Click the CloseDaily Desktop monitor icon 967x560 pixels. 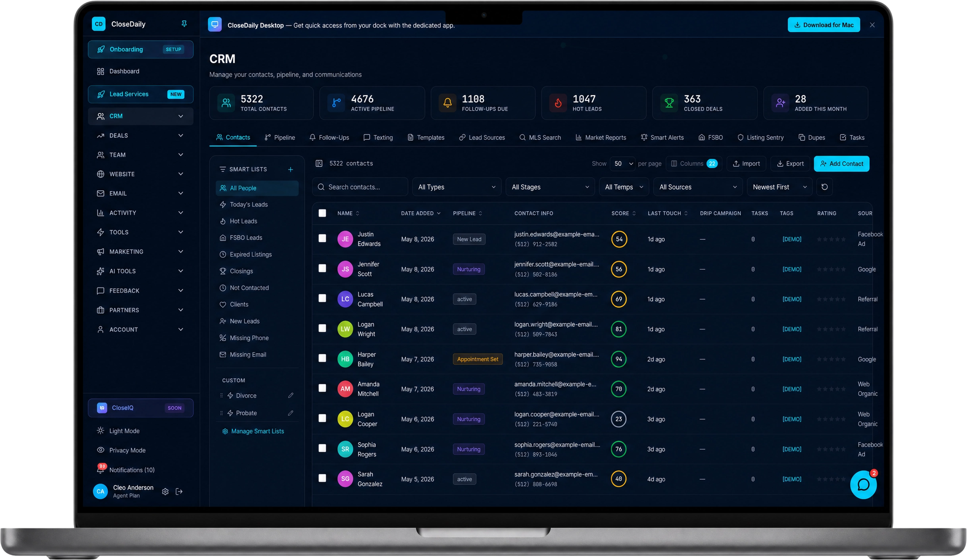215,25
